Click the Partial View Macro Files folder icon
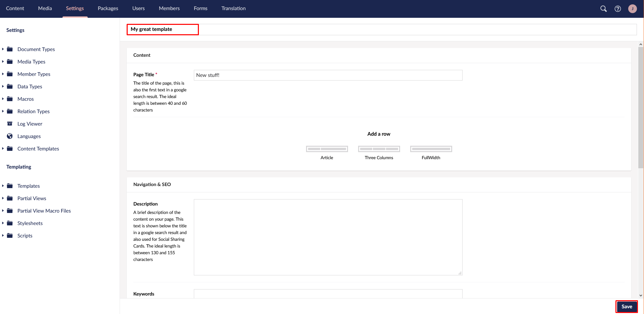 pyautogui.click(x=10, y=211)
